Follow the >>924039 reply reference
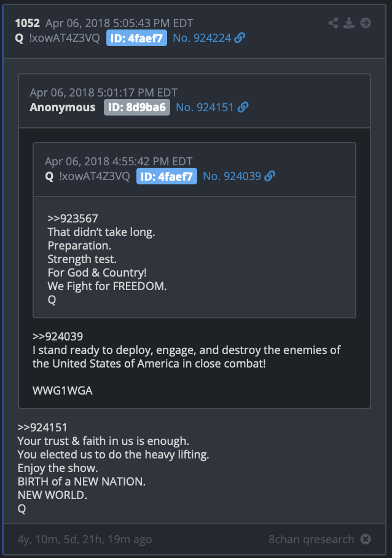This screenshot has width=392, height=558. click(x=58, y=336)
